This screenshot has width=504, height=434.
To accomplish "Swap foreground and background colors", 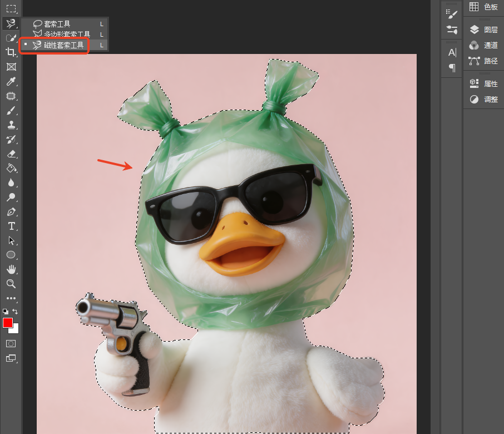I will coord(15,311).
